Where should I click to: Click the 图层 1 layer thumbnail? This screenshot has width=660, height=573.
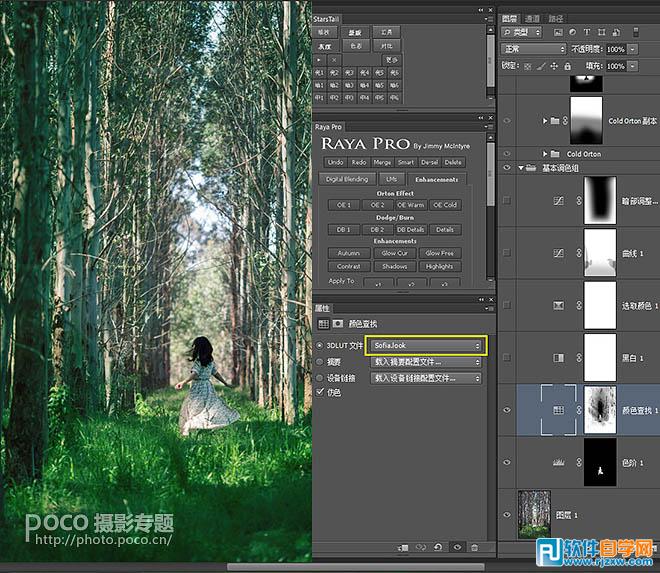[534, 514]
